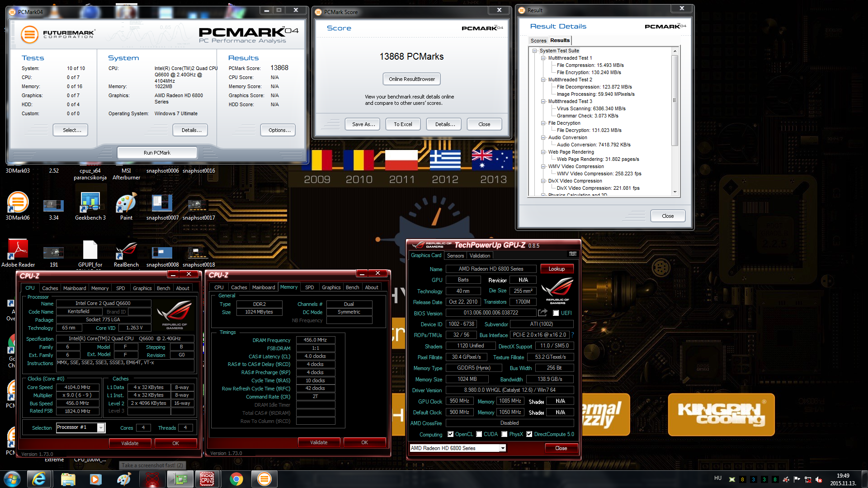The width and height of the screenshot is (868, 488).
Task: Click the HU language indicator in tray
Action: point(718,478)
